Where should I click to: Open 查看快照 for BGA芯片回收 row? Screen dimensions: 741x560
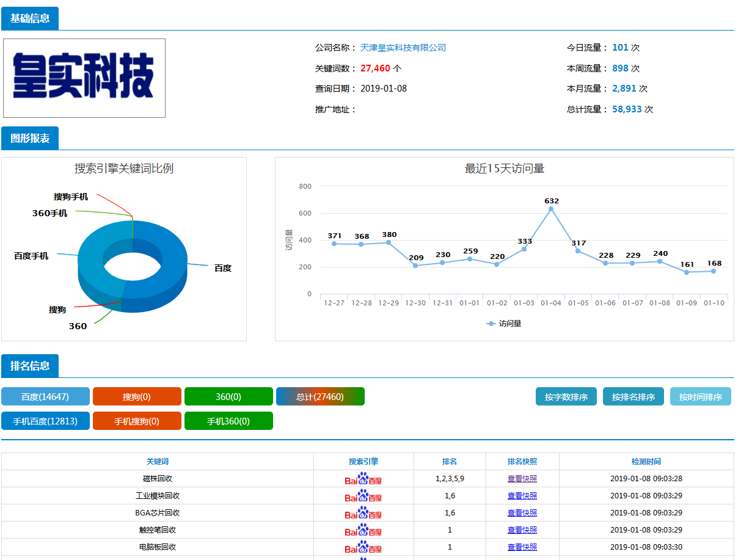[x=522, y=513]
